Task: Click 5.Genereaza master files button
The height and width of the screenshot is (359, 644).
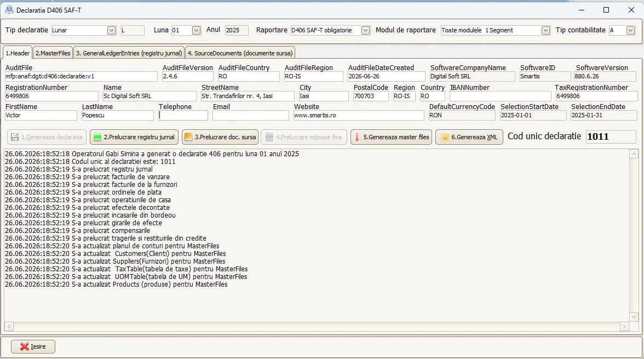Action: 391,138
